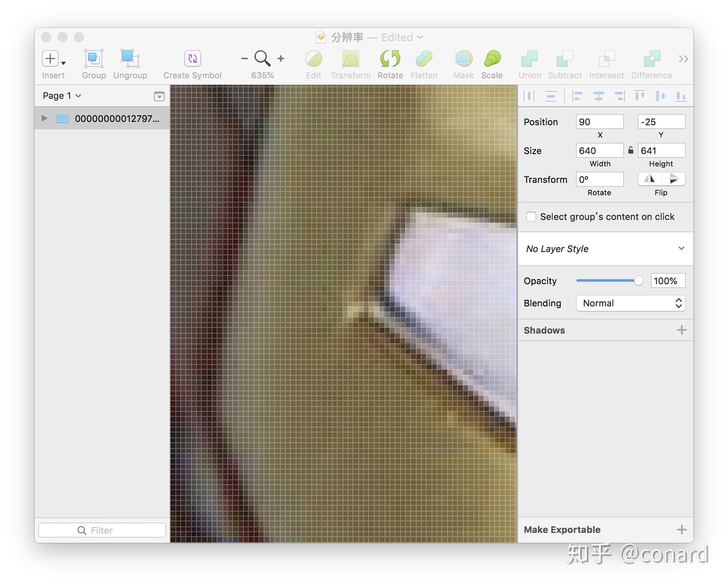Click the Group toolbar icon
This screenshot has width=728, height=584.
(x=94, y=59)
